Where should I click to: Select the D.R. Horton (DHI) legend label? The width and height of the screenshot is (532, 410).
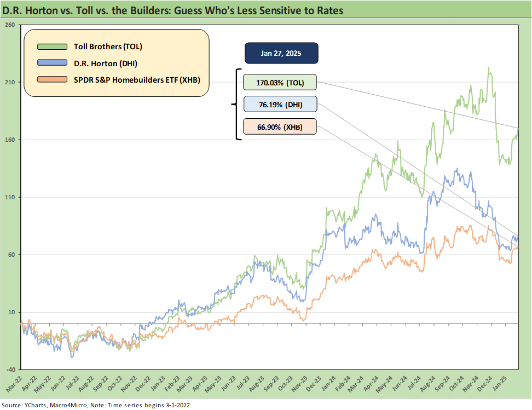pos(106,63)
